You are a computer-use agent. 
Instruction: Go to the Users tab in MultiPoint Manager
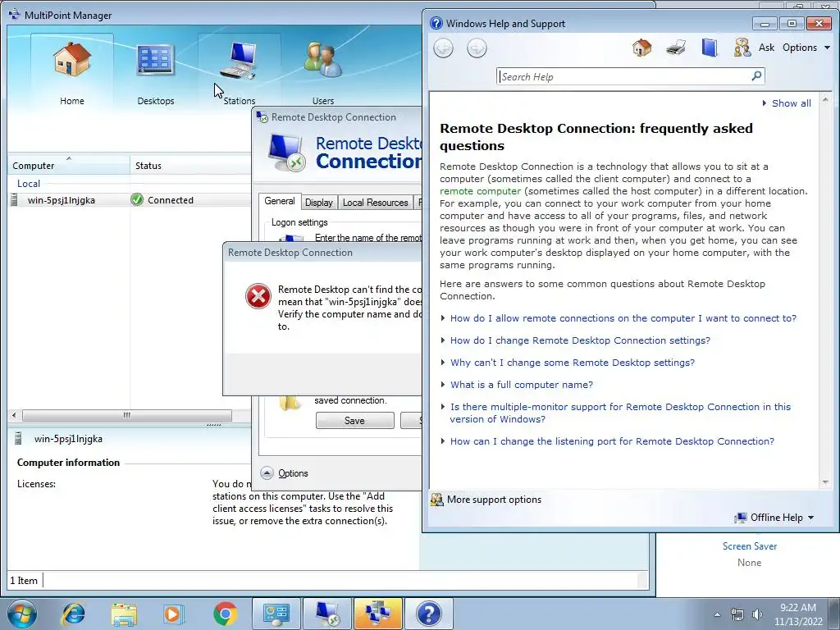pyautogui.click(x=323, y=72)
